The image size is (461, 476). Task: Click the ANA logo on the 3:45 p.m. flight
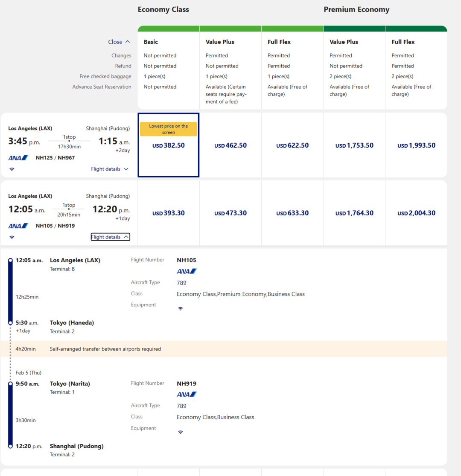[18, 158]
